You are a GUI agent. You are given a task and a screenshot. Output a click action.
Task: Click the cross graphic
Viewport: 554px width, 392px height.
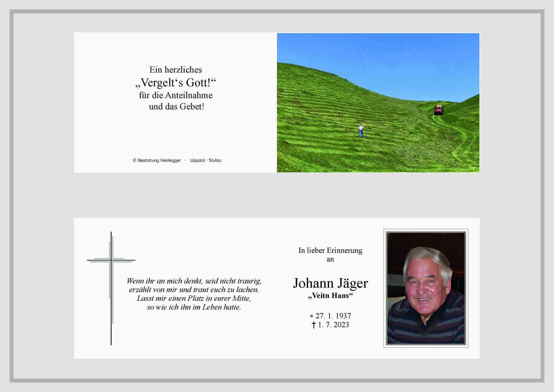[111, 288]
